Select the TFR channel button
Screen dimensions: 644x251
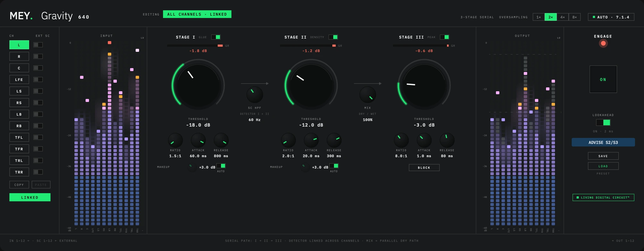[19, 149]
